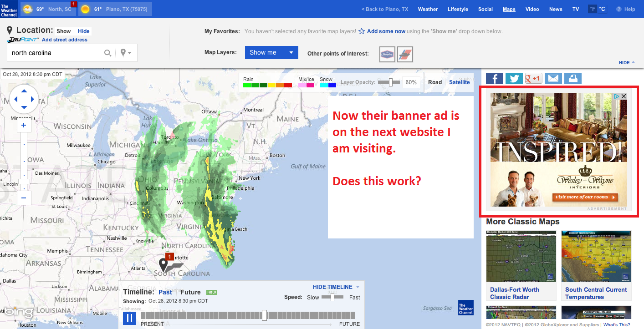Close the Wesley-Wayne Interiors ad
The image size is (644, 329).
click(x=624, y=96)
